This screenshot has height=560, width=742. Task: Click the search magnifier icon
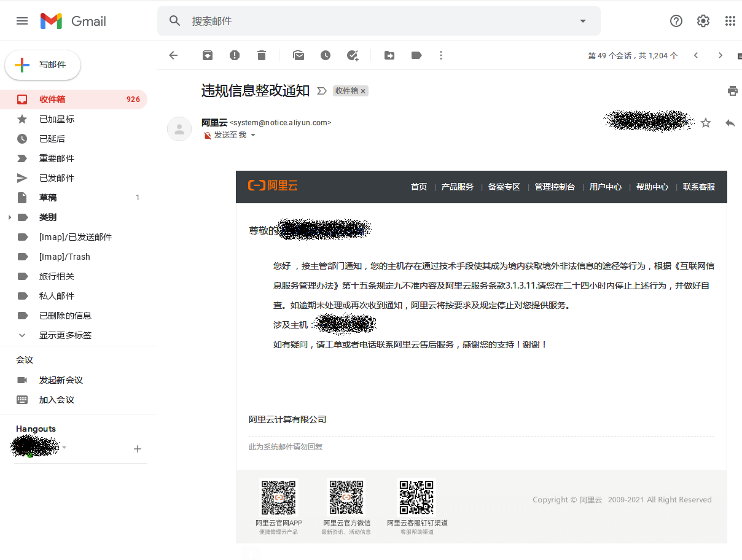[x=175, y=21]
